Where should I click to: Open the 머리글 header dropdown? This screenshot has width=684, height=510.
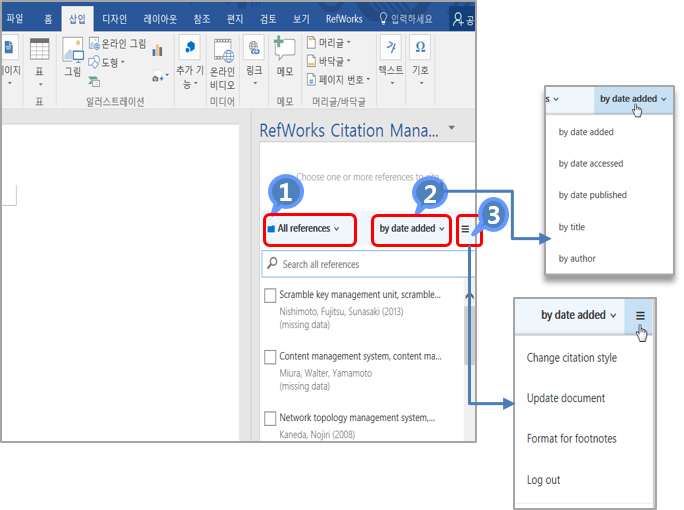(329, 43)
